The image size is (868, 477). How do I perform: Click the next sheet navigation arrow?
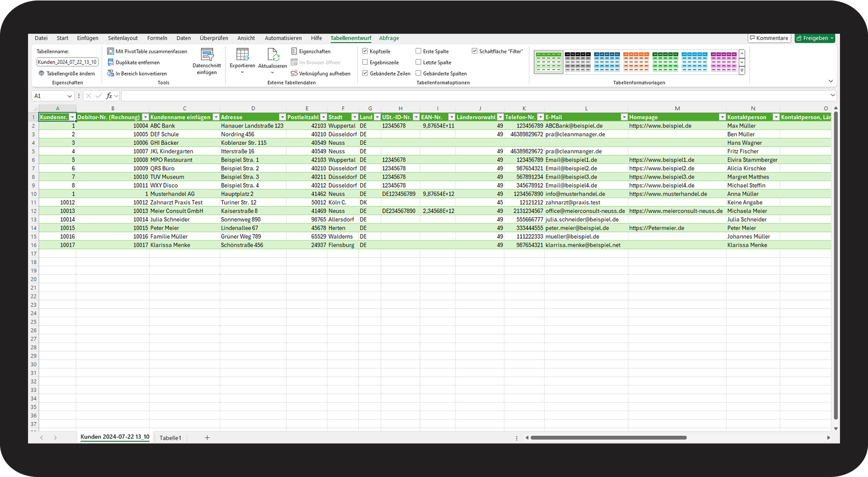pyautogui.click(x=56, y=438)
